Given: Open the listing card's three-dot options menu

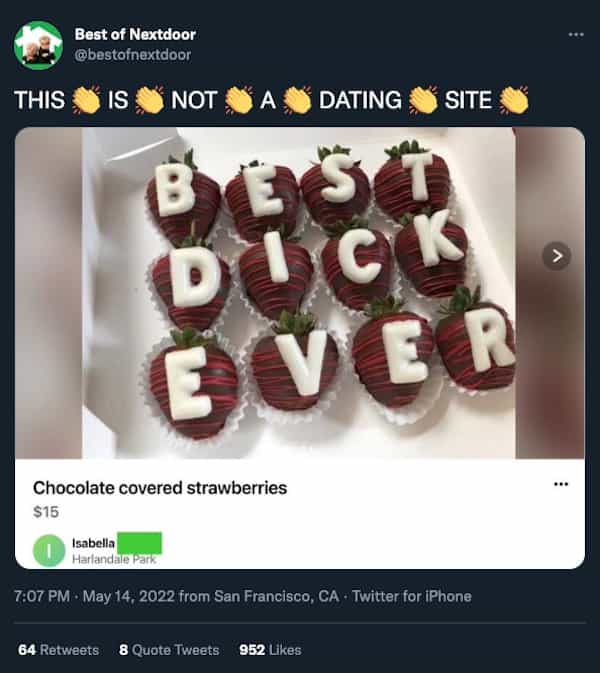Looking at the screenshot, I should coord(561,484).
